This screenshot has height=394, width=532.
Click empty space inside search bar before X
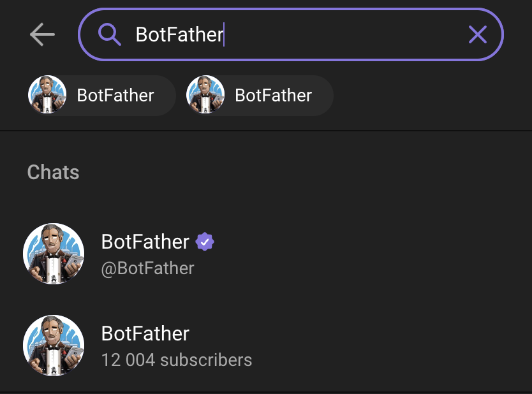point(351,34)
